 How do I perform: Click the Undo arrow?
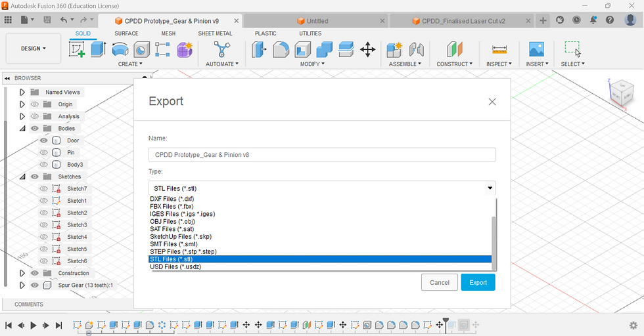coord(63,20)
